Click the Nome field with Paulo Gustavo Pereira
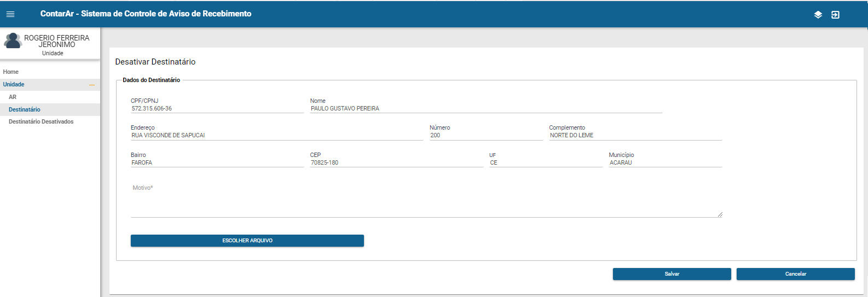 point(485,108)
